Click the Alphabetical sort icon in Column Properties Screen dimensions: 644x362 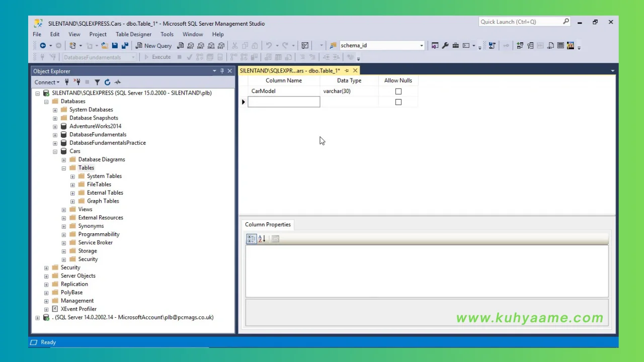(x=262, y=239)
